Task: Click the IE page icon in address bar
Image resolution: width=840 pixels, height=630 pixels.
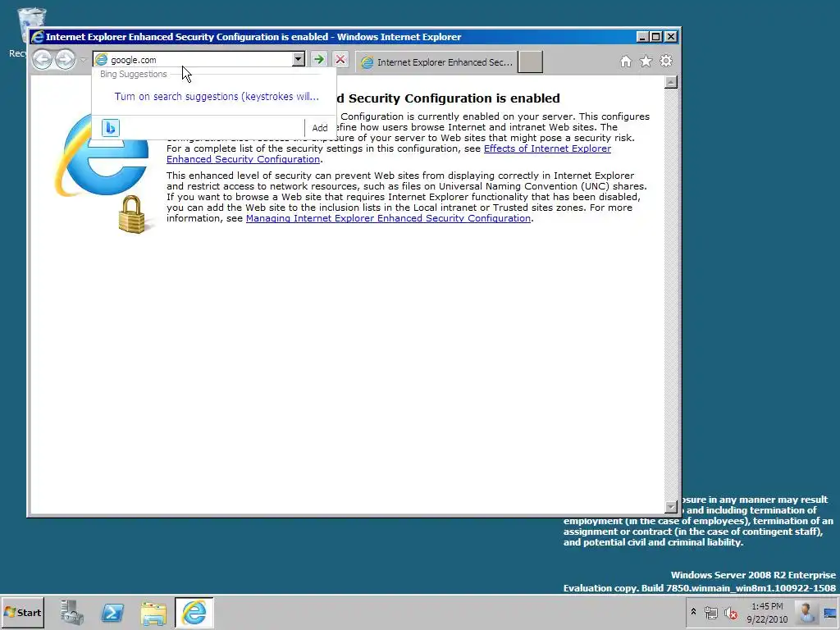Action: coord(101,59)
